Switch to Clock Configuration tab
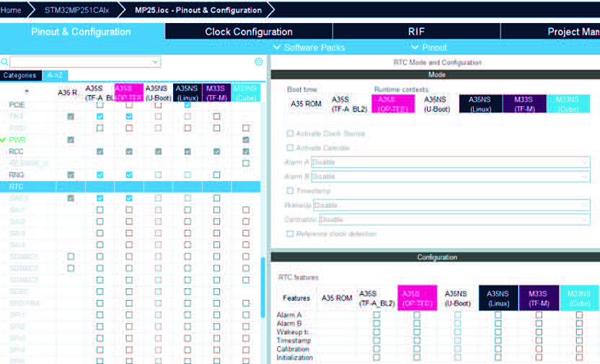This screenshot has height=364, width=600. [x=249, y=32]
